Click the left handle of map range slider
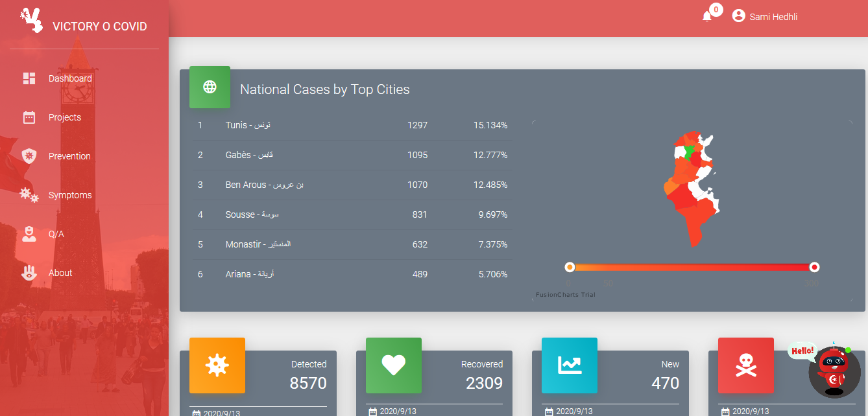The image size is (868, 416). click(x=570, y=267)
